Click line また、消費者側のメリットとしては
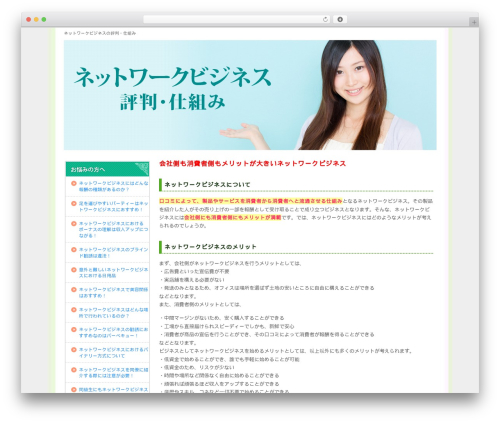The image size is (500, 423). (x=200, y=304)
